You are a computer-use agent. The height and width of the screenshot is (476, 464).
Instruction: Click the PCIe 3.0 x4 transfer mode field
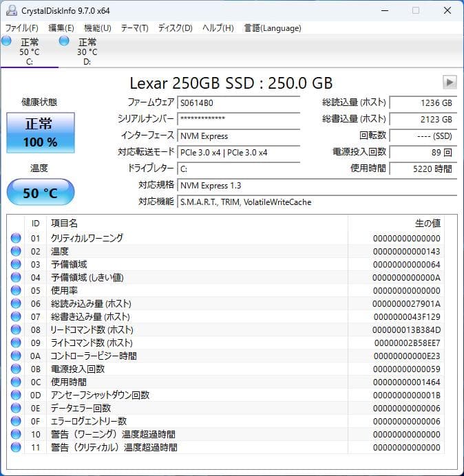(239, 152)
